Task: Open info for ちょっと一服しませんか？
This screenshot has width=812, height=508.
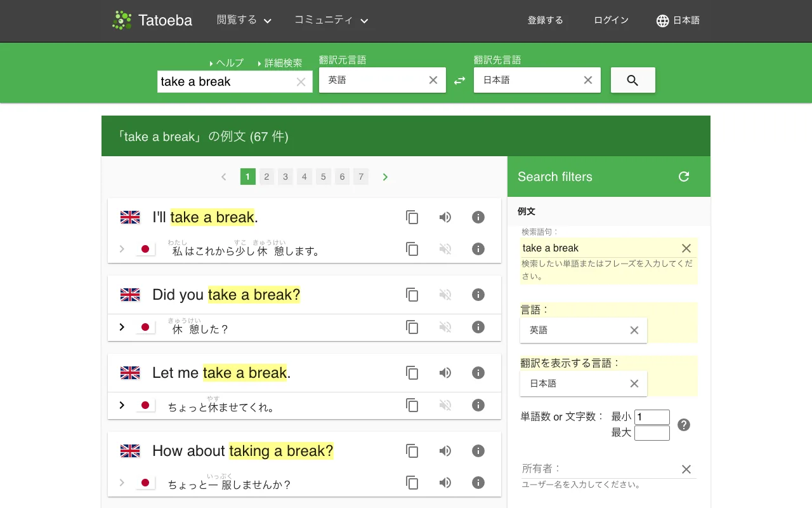Action: pyautogui.click(x=478, y=483)
